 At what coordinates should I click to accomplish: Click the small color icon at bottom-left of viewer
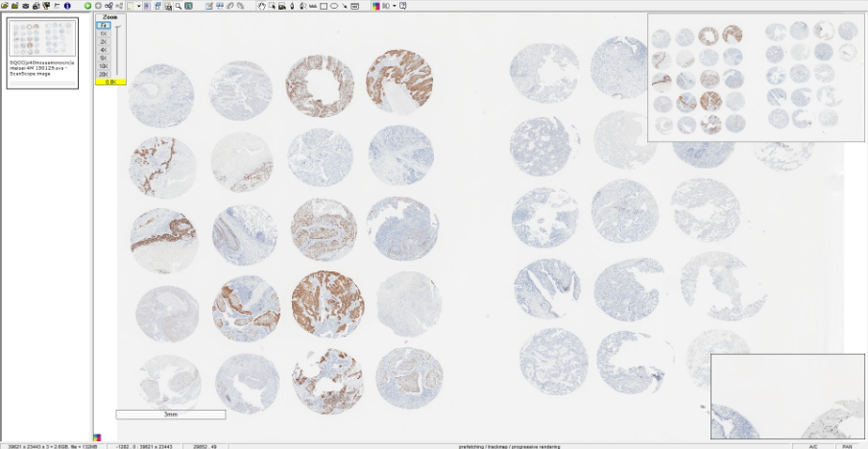click(97, 437)
